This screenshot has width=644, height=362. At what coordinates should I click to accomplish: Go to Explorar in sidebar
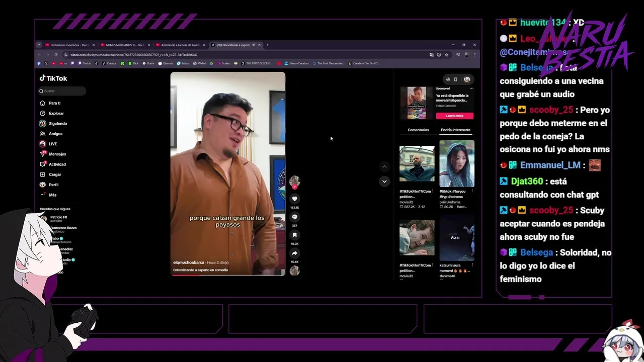[52, 113]
